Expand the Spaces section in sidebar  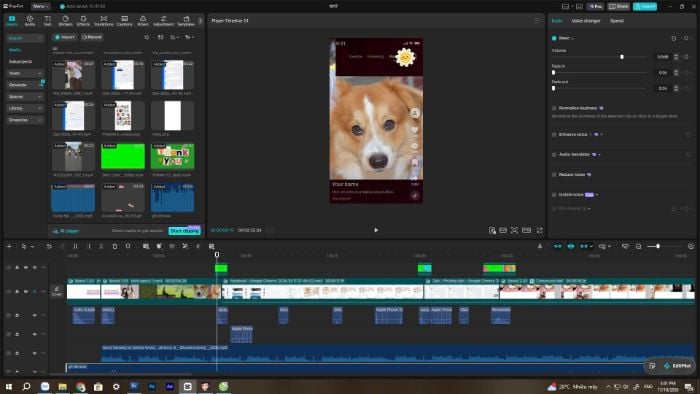click(25, 96)
